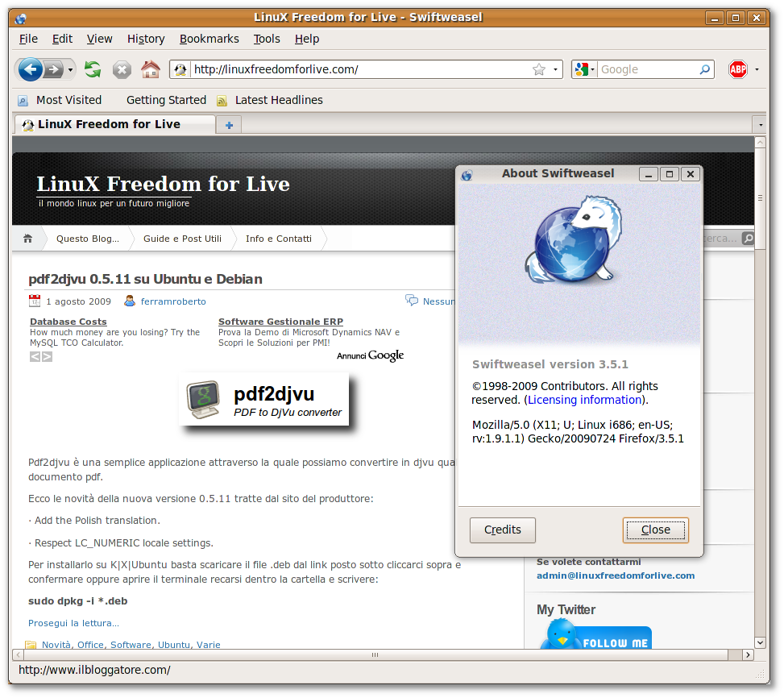
Task: Go back using the blue back arrow
Action: point(30,69)
